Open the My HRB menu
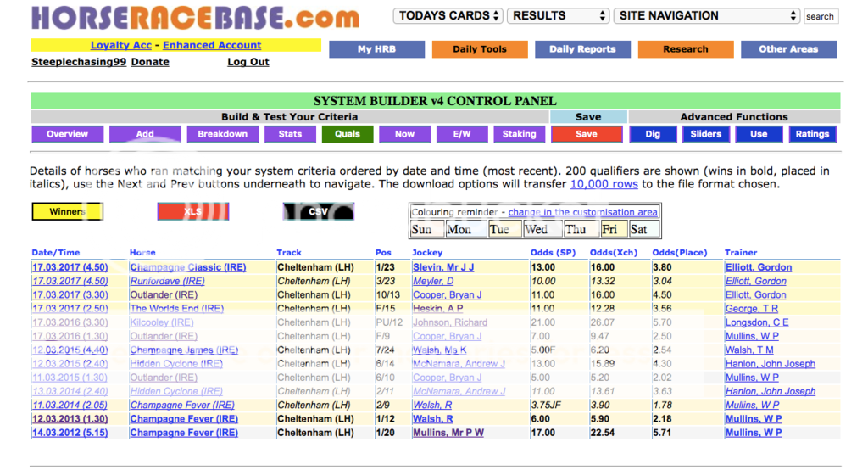 [x=376, y=49]
